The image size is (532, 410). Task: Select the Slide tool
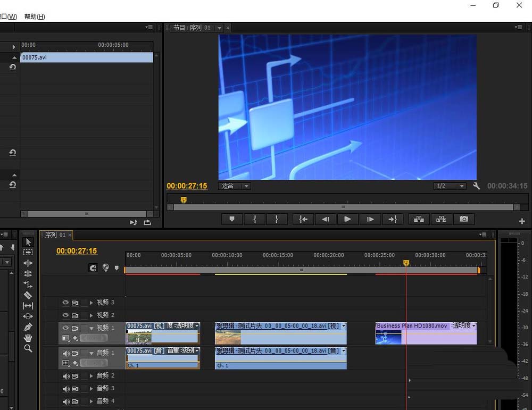click(28, 316)
